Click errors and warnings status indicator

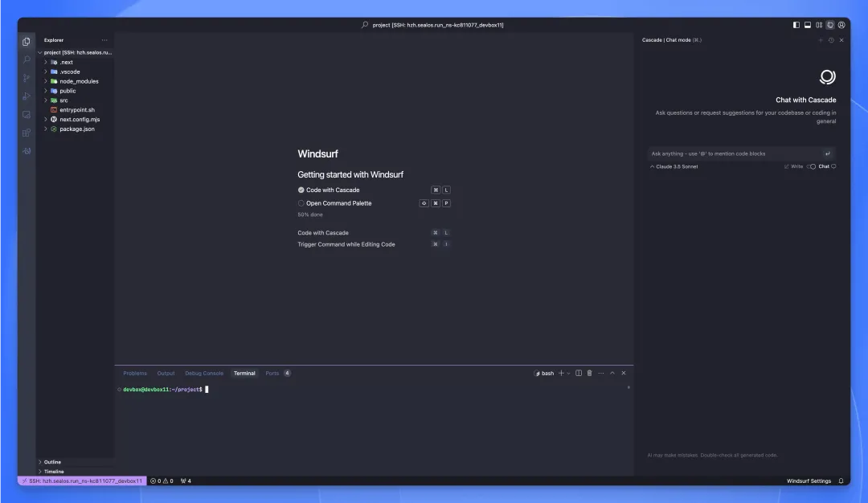(162, 481)
